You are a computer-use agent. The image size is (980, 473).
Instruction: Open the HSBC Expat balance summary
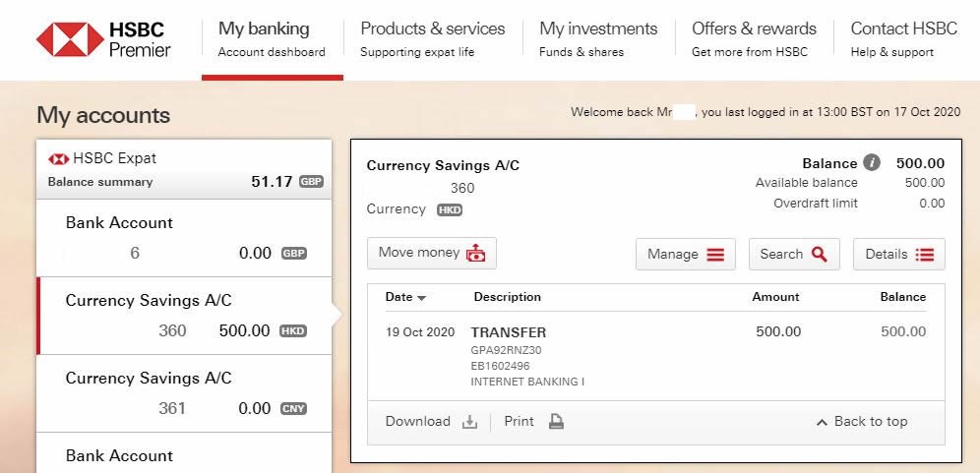pyautogui.click(x=184, y=169)
